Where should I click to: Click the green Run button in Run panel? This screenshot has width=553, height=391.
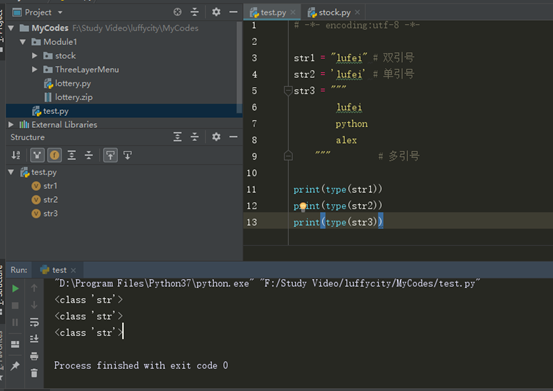[15, 288]
